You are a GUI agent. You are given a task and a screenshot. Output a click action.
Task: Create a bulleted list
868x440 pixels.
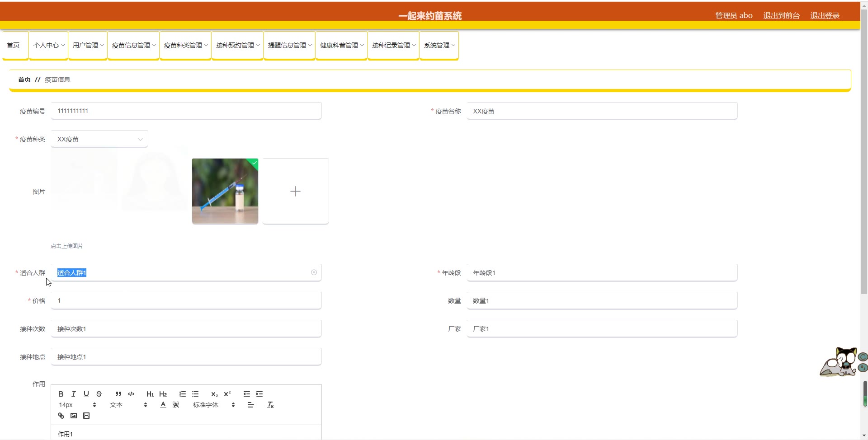coord(195,394)
